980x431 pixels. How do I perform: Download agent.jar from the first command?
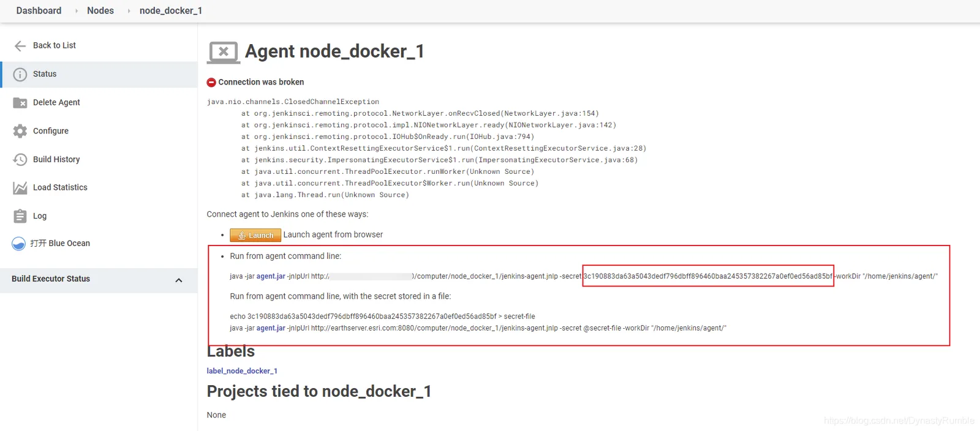click(271, 276)
